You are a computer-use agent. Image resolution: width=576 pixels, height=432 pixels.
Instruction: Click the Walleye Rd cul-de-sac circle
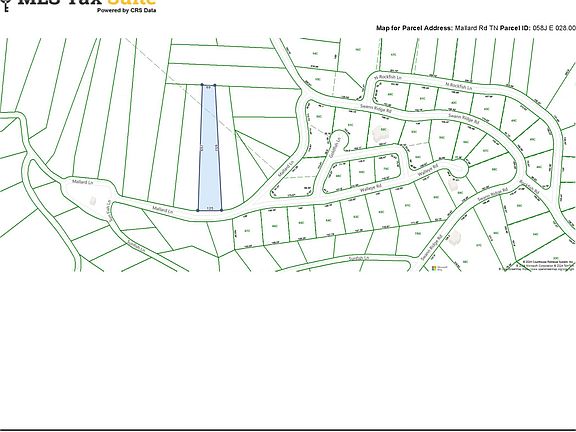[x=459, y=169]
